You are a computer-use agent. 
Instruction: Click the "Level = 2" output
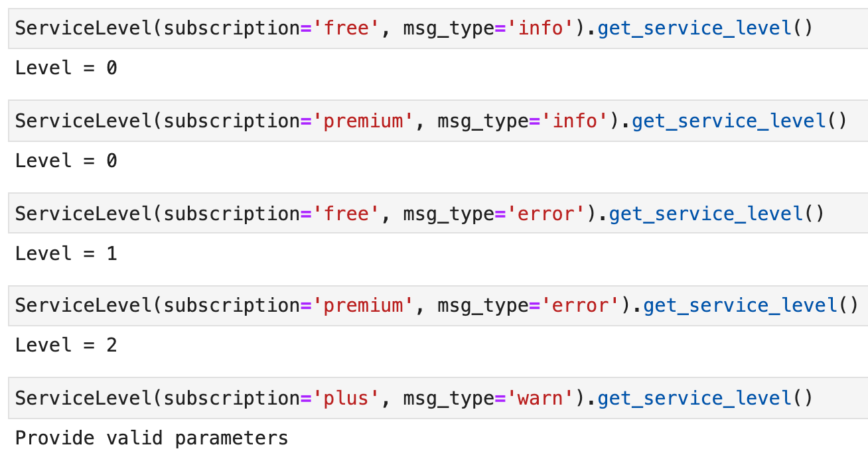click(x=66, y=345)
